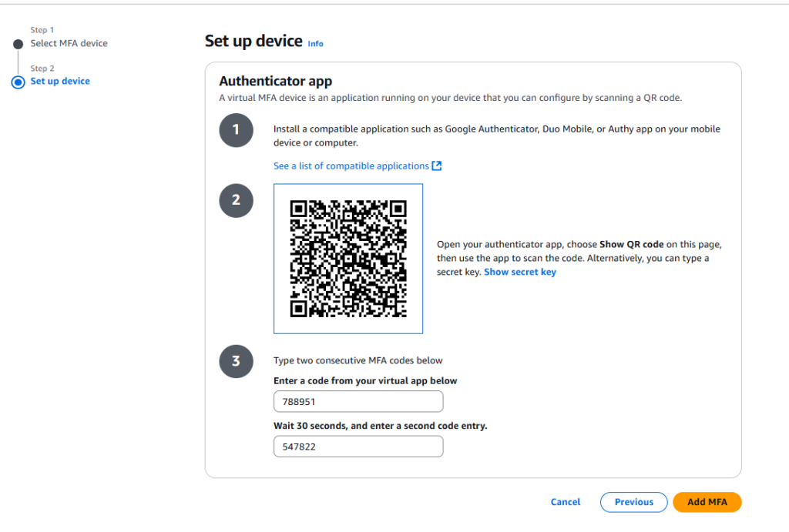Viewport: 789px width, 532px height.
Task: Click the number 3 step circle
Action: point(236,361)
